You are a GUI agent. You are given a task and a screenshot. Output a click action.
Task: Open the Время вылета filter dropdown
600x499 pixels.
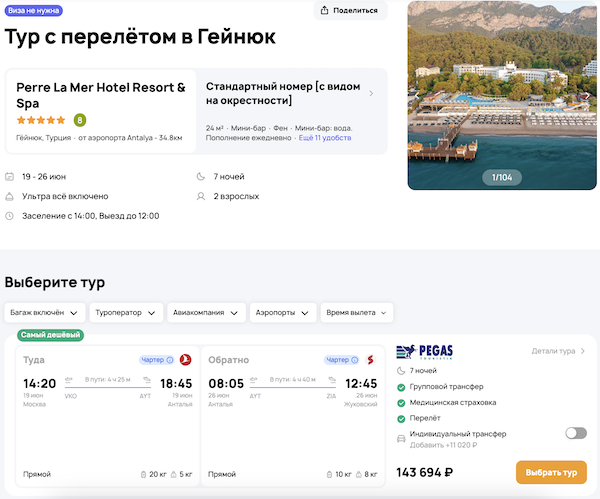[x=356, y=313]
